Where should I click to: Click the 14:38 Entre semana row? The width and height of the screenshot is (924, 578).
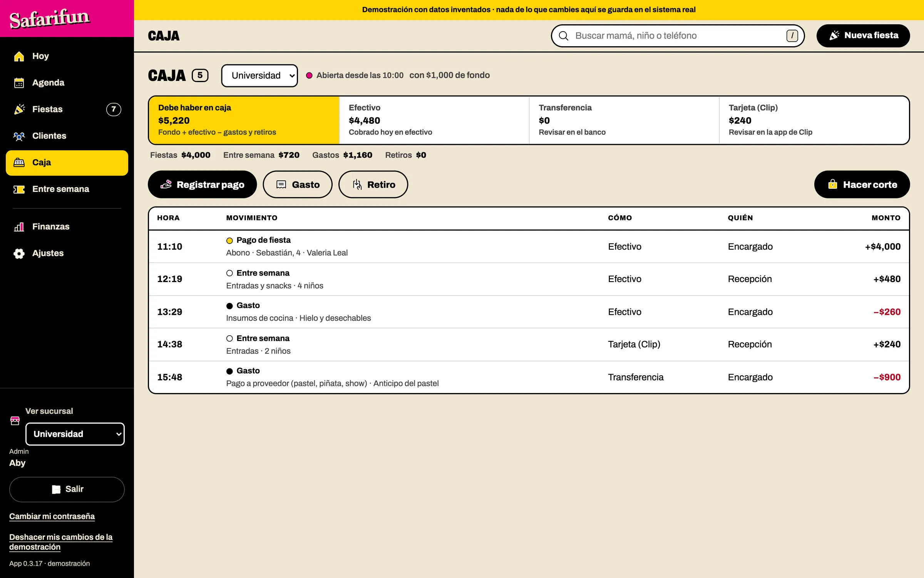pos(529,344)
